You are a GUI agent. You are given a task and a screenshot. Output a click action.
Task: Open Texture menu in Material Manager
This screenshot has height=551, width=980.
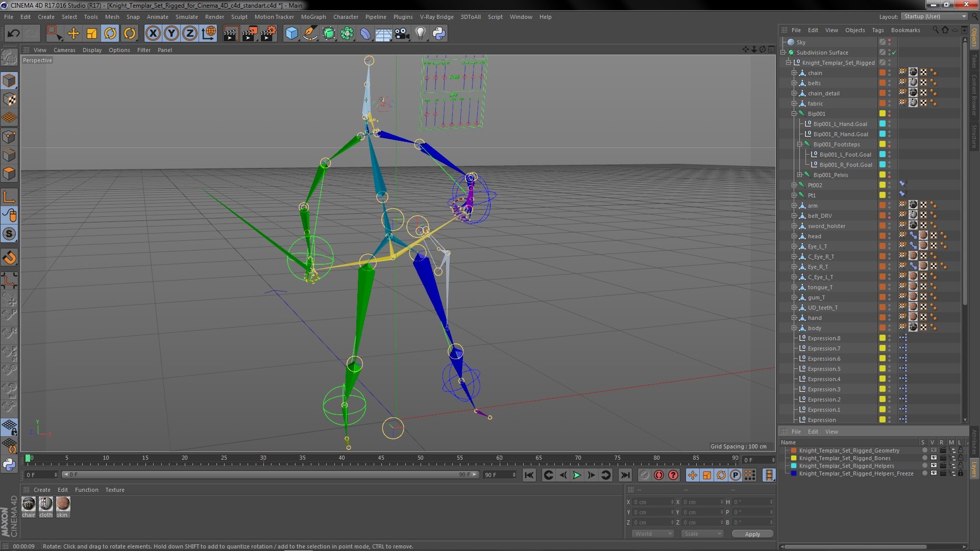pos(115,490)
